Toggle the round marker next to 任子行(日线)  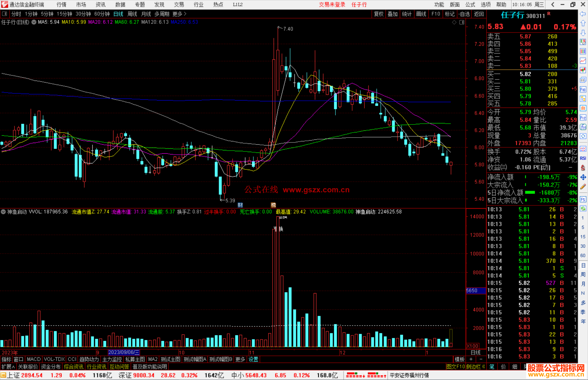[x=34, y=22]
